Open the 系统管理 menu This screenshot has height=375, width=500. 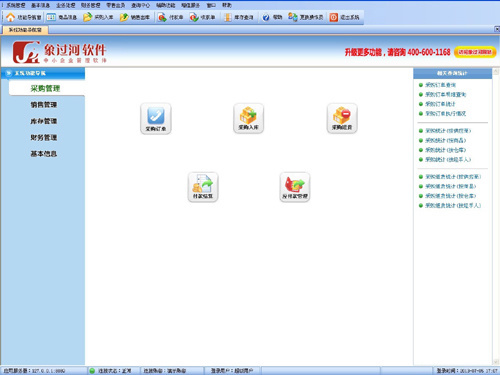pos(16,5)
